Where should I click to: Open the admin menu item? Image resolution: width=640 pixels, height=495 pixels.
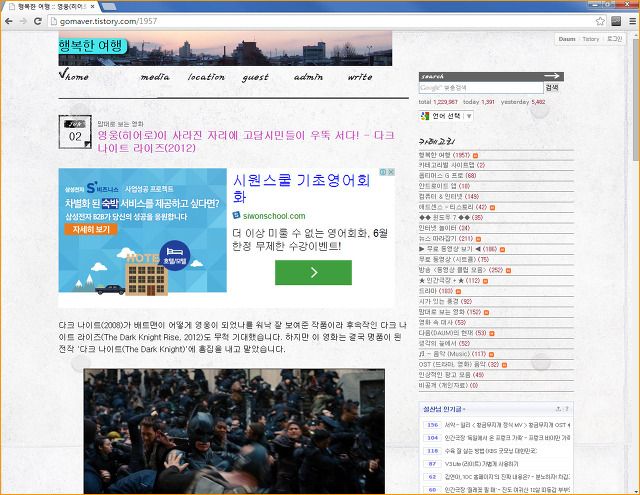[x=308, y=77]
